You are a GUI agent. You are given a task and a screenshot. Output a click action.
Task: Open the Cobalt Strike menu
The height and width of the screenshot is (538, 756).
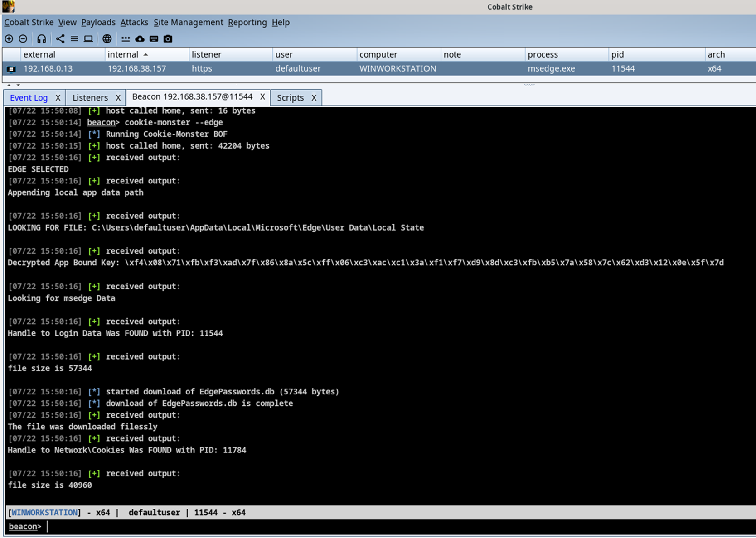[29, 22]
